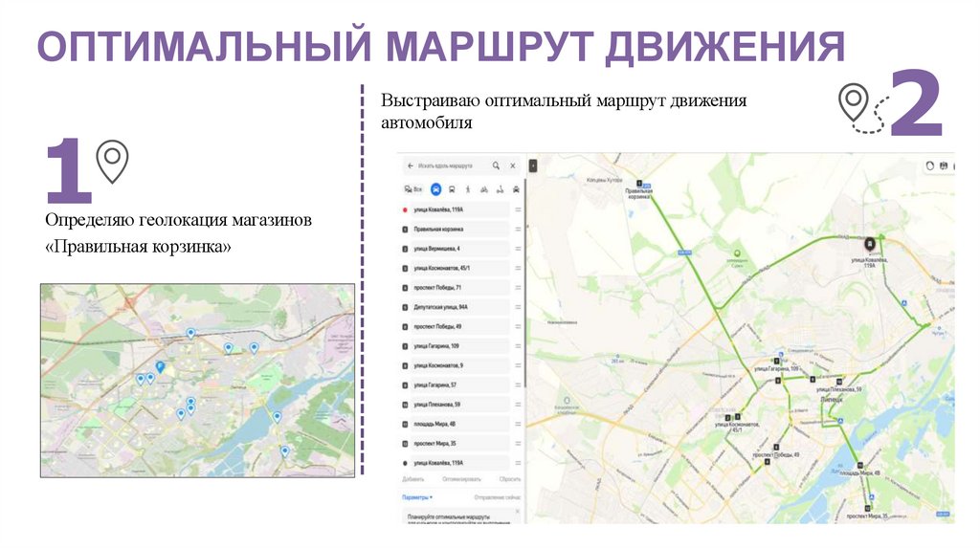Viewport: 980px width, 549px height.
Task: Click drag handle of 'проспект Мира, 35' row
Action: coord(518,444)
